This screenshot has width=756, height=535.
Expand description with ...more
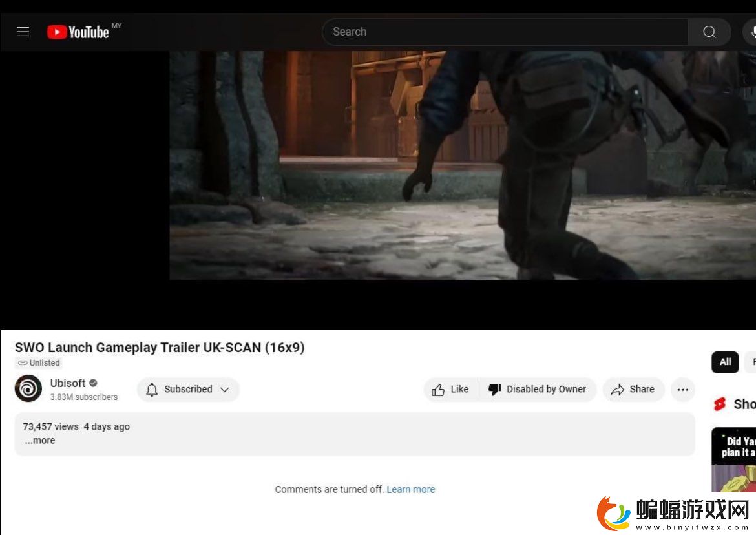click(40, 441)
